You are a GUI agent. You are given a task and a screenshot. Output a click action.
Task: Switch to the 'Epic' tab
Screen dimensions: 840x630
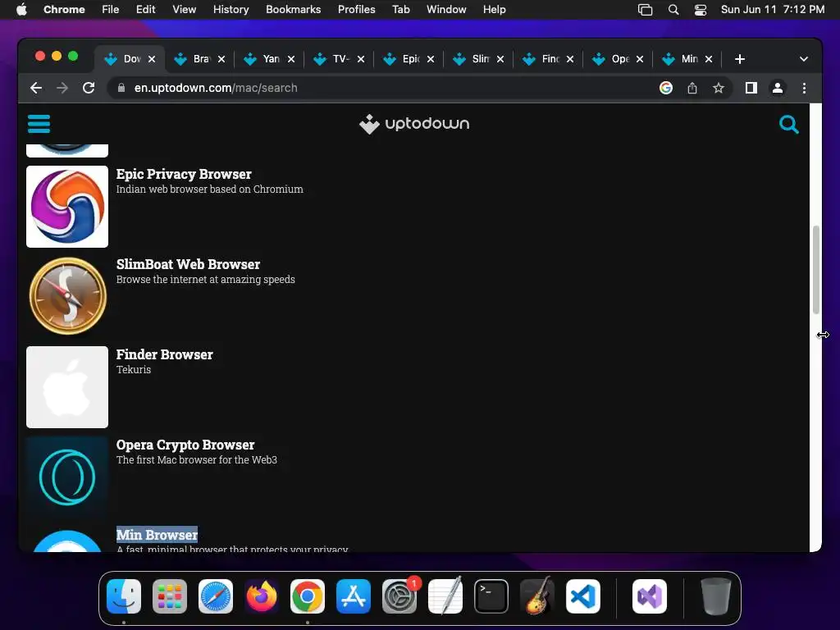tap(409, 59)
